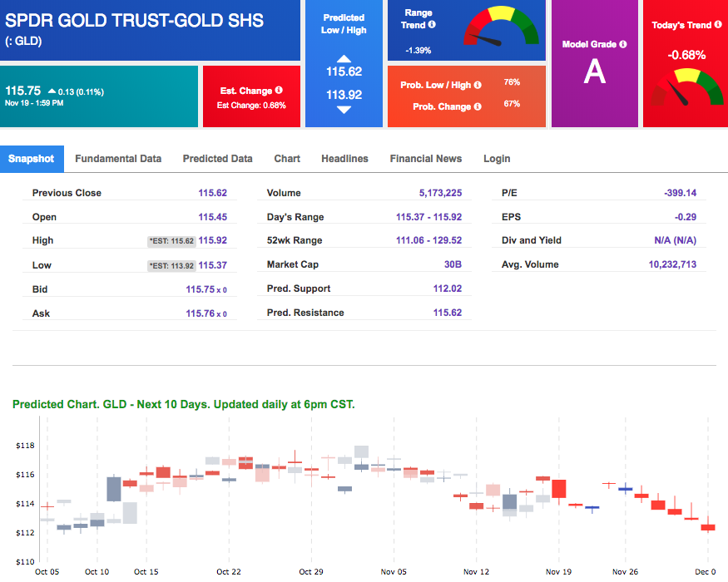
Task: Click the Today's Trend info icon
Action: 718,25
